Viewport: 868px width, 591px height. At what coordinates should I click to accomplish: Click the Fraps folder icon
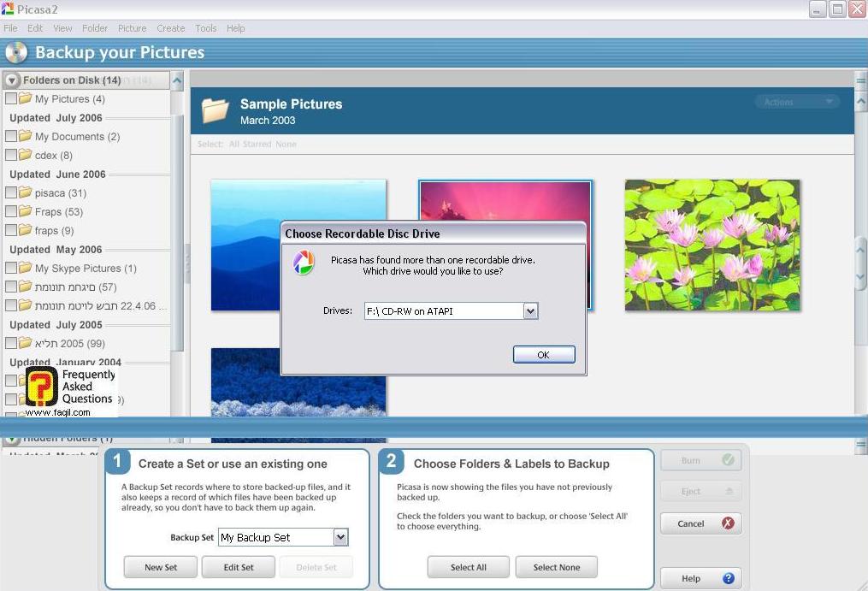pyautogui.click(x=26, y=212)
